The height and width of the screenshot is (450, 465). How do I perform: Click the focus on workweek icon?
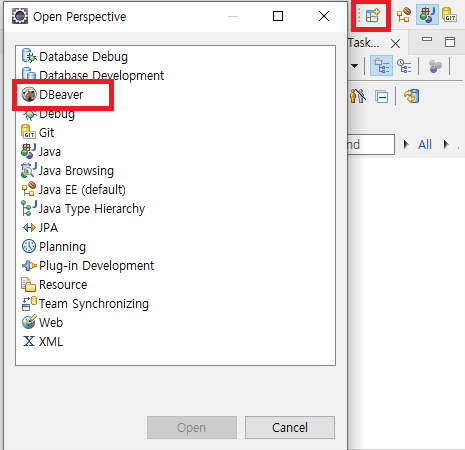[435, 66]
